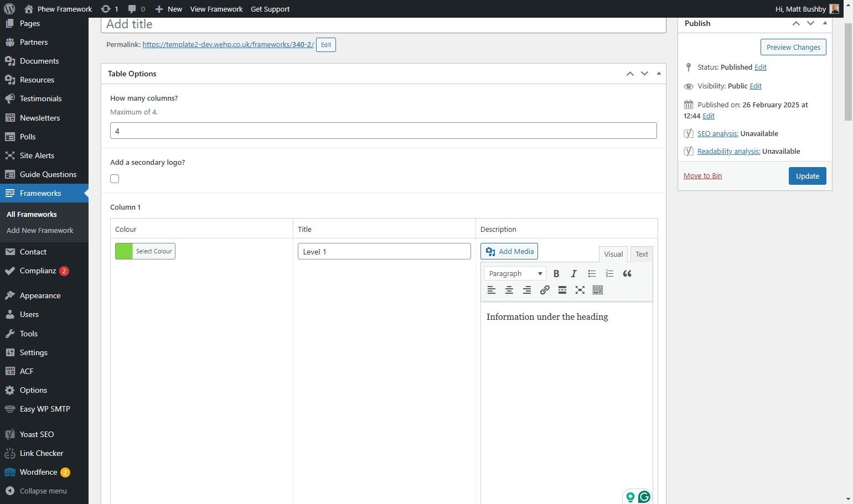The width and height of the screenshot is (853, 504).
Task: Insert a numbered list in the description
Action: click(609, 273)
